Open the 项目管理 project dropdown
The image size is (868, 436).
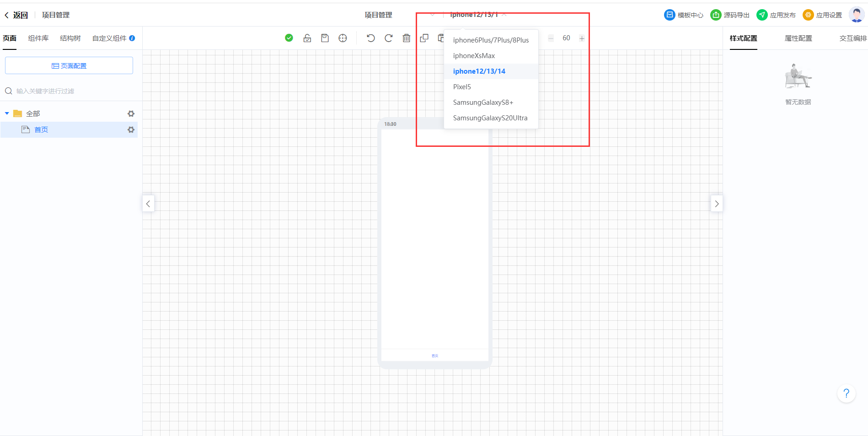[400, 15]
